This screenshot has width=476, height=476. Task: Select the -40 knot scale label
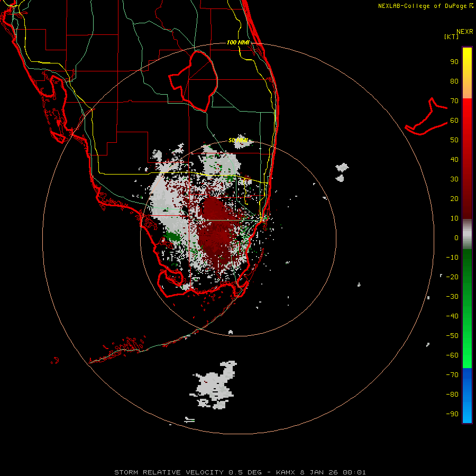coord(452,316)
